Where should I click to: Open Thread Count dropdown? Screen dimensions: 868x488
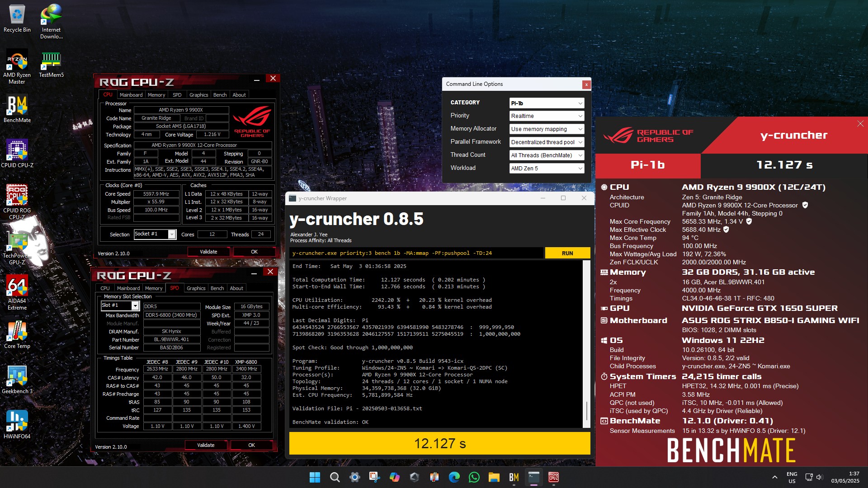547,155
